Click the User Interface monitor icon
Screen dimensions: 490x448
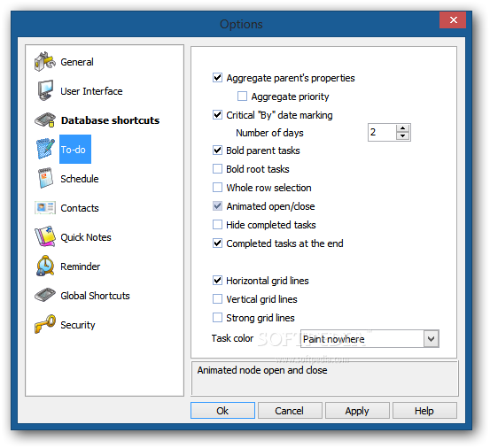(x=45, y=91)
